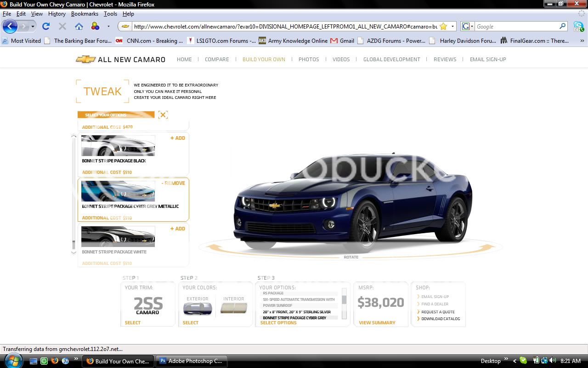Switch to the Photos tab
588x368 pixels.
[308, 59]
